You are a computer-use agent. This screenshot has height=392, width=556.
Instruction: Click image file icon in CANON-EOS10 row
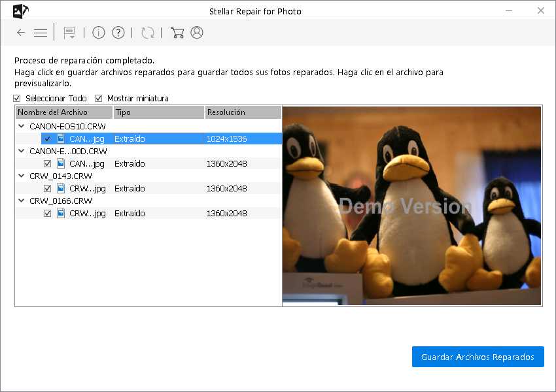[x=61, y=139]
